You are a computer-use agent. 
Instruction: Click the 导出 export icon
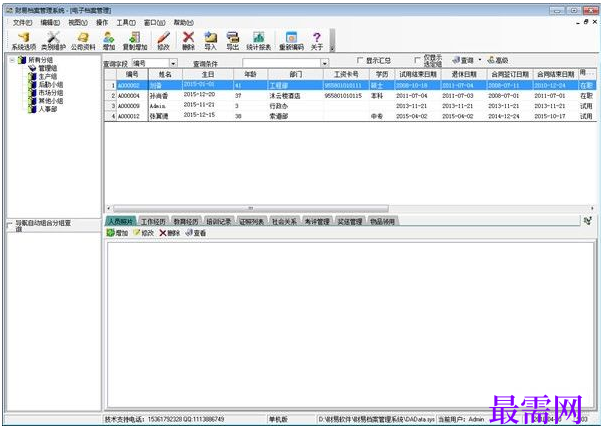tap(233, 41)
